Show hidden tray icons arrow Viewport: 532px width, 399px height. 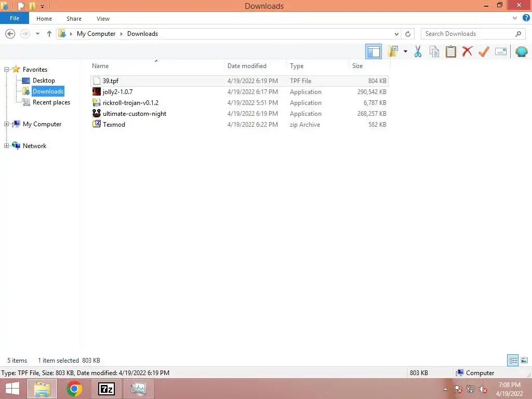445,389
